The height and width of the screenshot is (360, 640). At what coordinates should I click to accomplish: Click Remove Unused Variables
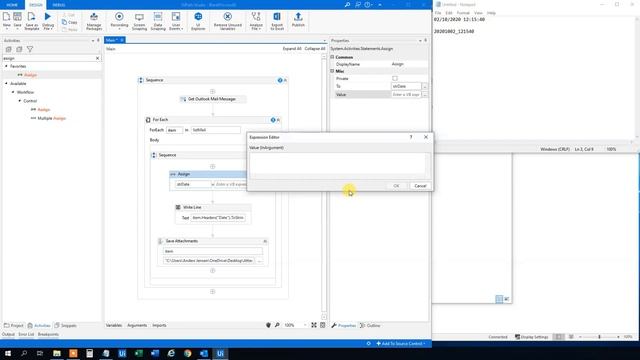point(228,20)
